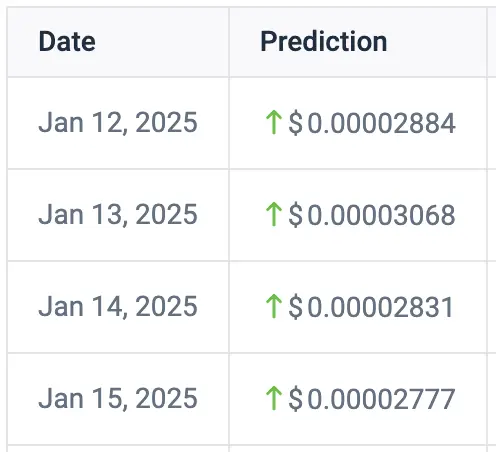Select the Jan 12, 2025 date cell

(118, 123)
